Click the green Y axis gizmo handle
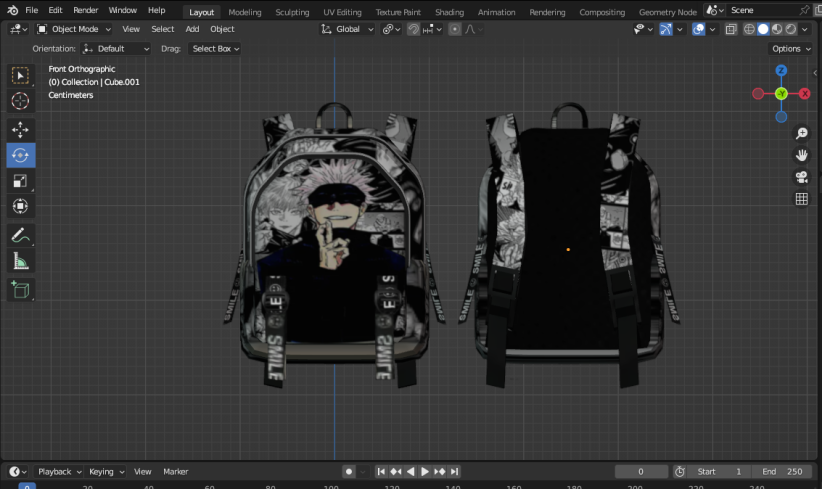 781,94
